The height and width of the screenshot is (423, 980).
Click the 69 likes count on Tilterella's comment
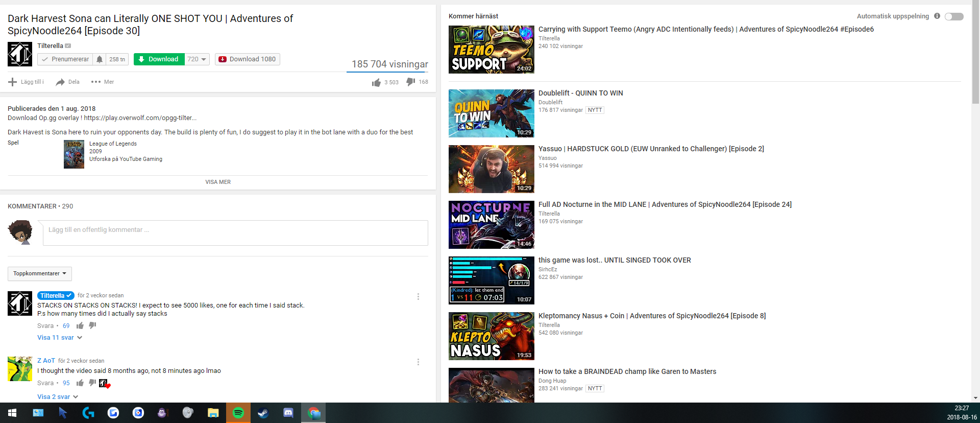point(66,326)
